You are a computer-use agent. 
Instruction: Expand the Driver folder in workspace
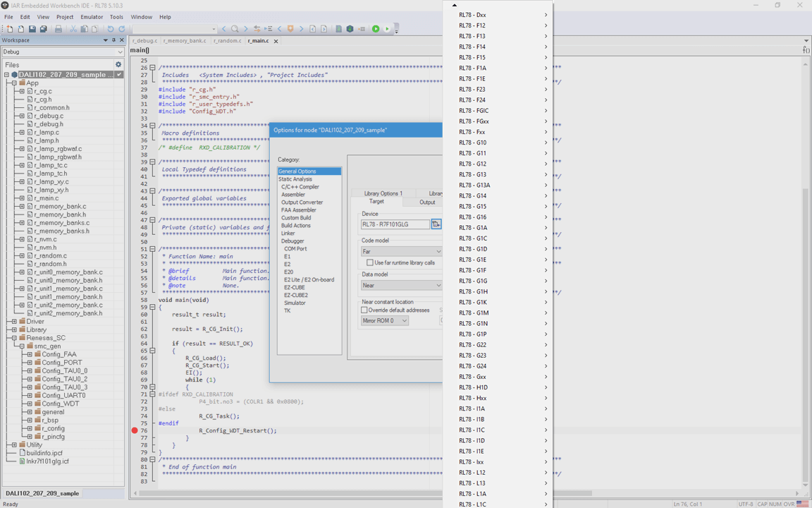14,322
